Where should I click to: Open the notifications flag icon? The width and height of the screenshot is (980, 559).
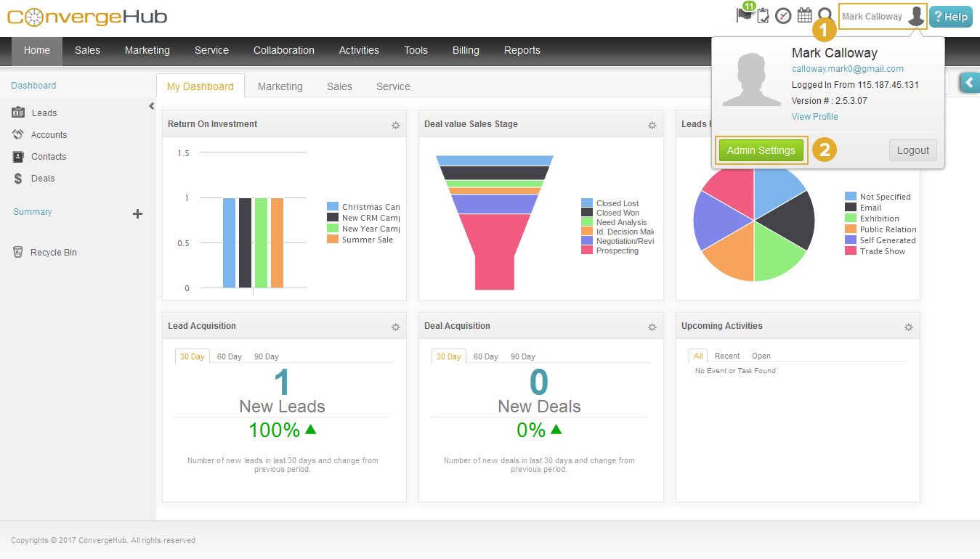pyautogui.click(x=744, y=15)
